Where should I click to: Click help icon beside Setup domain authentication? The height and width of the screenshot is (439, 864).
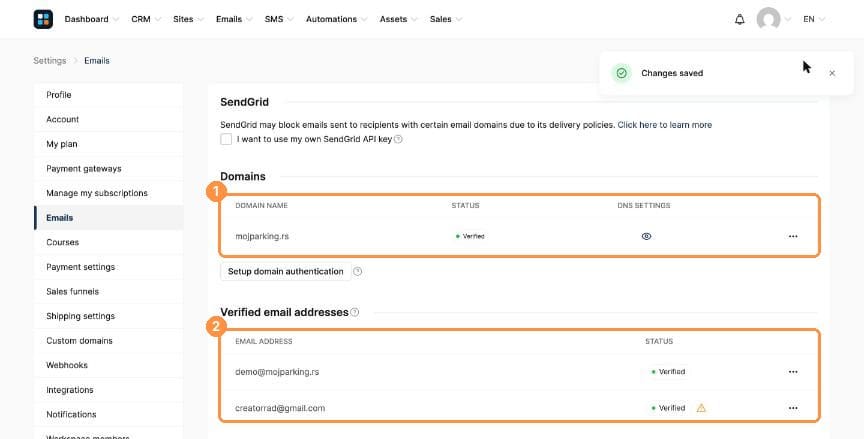click(x=358, y=272)
